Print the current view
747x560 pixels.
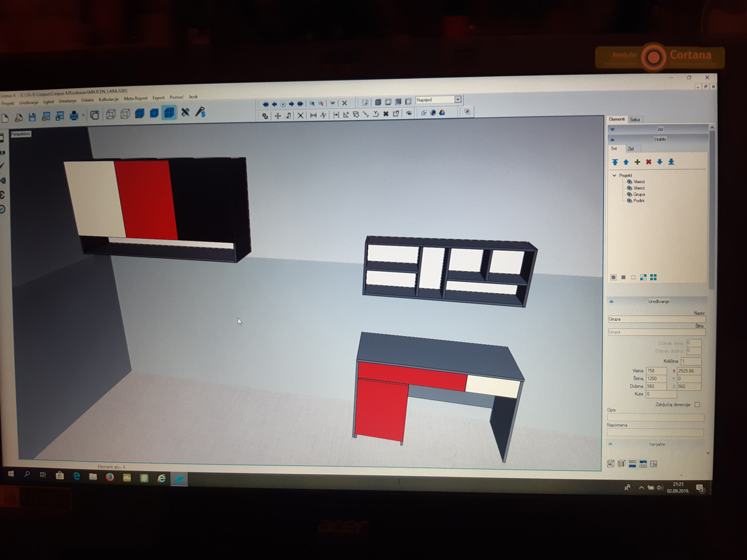[74, 115]
